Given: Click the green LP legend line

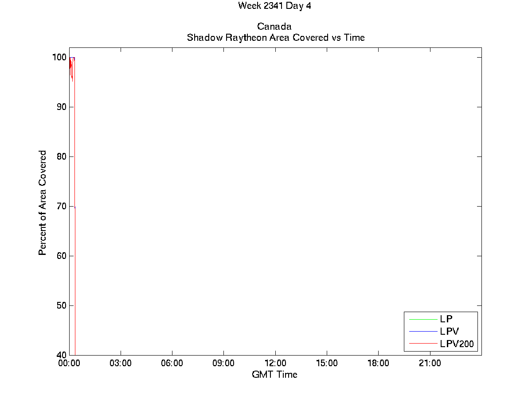Looking at the screenshot, I should 423,319.
